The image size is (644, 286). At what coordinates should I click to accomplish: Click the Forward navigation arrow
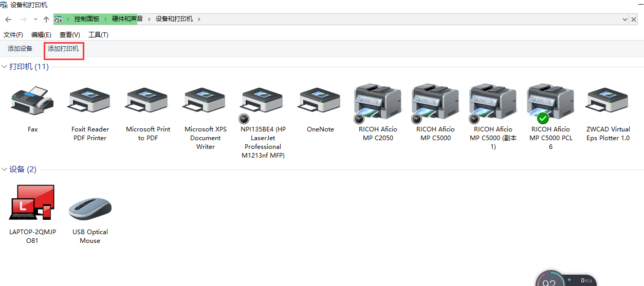click(x=23, y=19)
